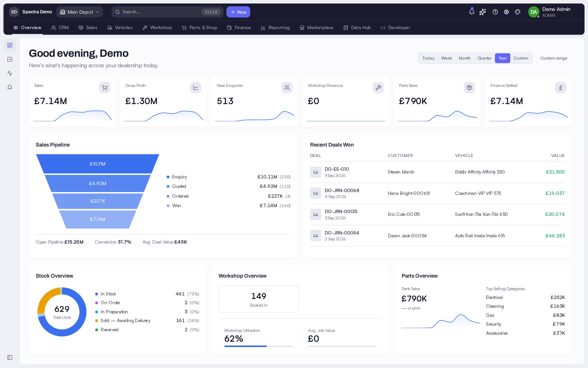The height and width of the screenshot is (368, 588).
Task: Click the New Enquiries people icon
Action: coord(287,88)
